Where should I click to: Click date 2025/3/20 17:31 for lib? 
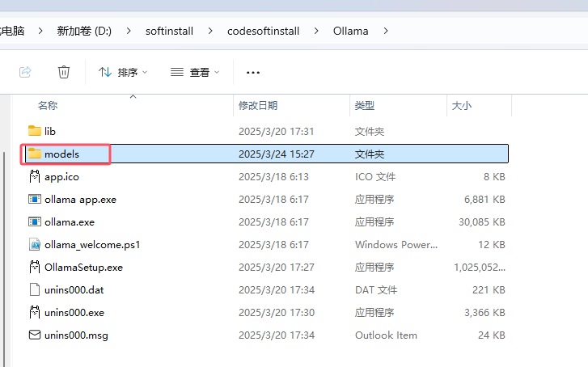click(x=277, y=132)
